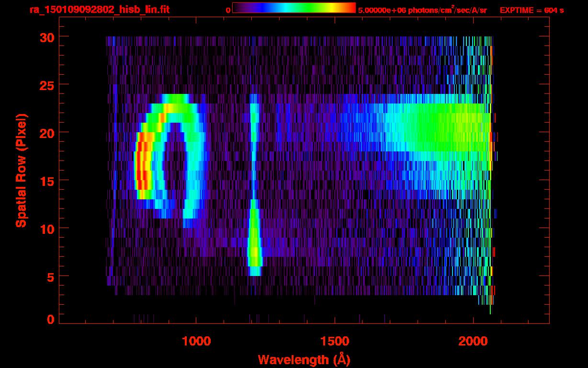Viewport: 588px width, 368px height.
Task: Click the x-axis tick label 1500
Action: click(x=335, y=341)
